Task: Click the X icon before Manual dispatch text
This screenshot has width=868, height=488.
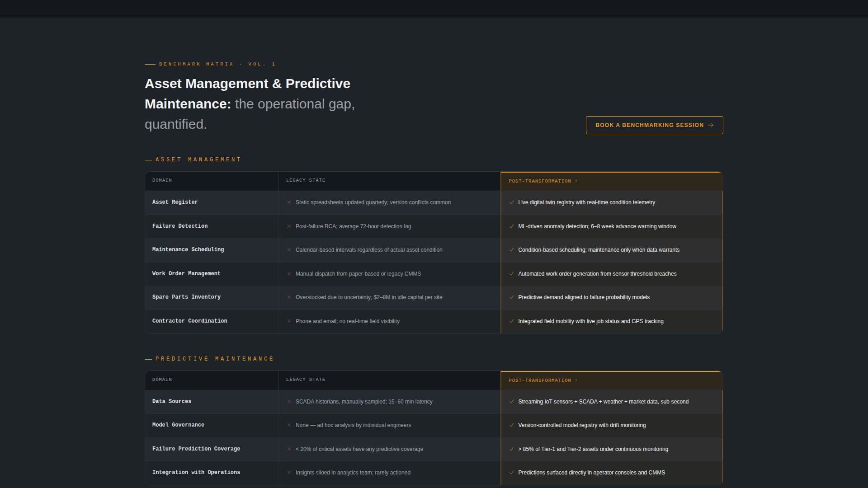Action: [289, 274]
